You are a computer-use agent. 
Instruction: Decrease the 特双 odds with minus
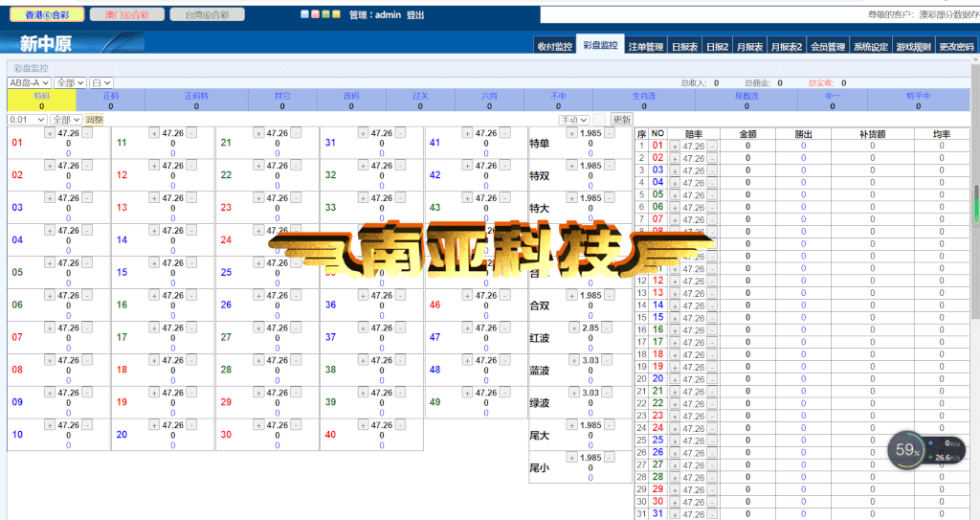[610, 166]
